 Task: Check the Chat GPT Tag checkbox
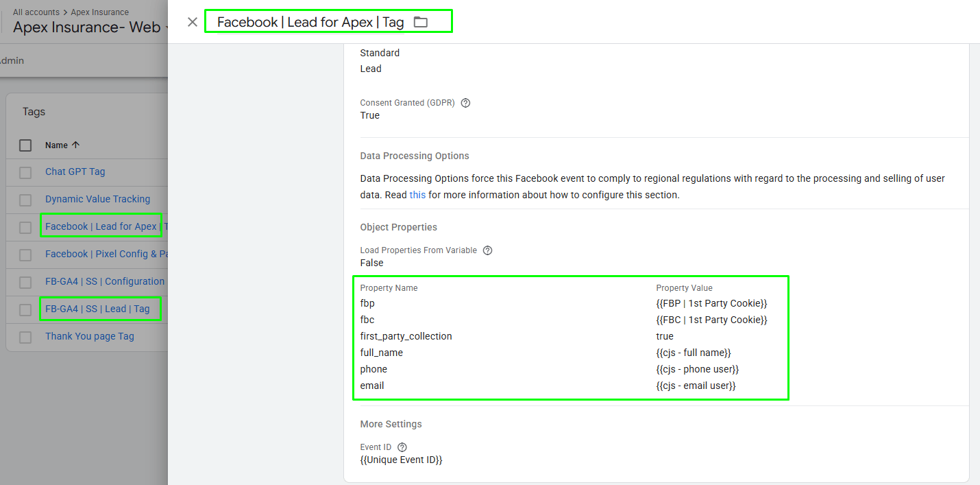click(x=25, y=172)
